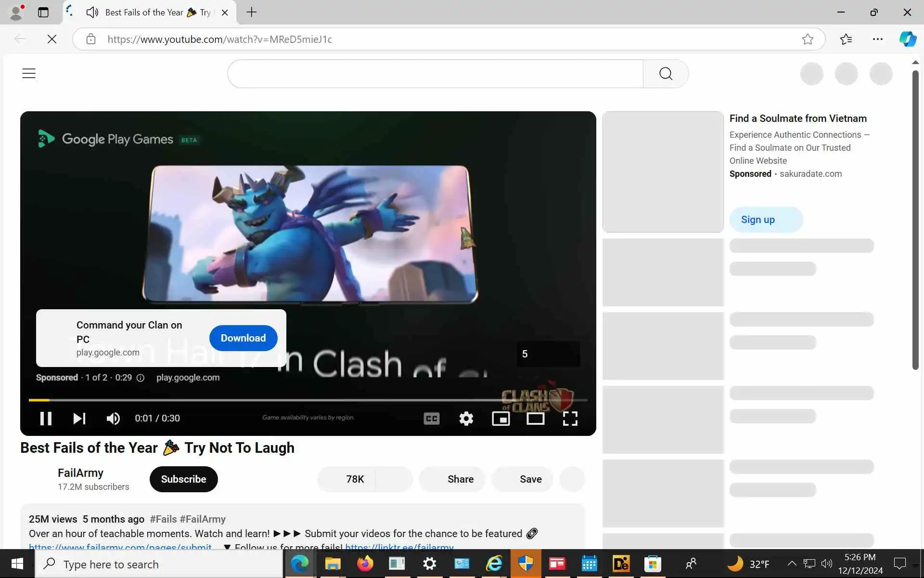Open the ad info icon beside 0:29
This screenshot has height=578, width=924.
[141, 378]
